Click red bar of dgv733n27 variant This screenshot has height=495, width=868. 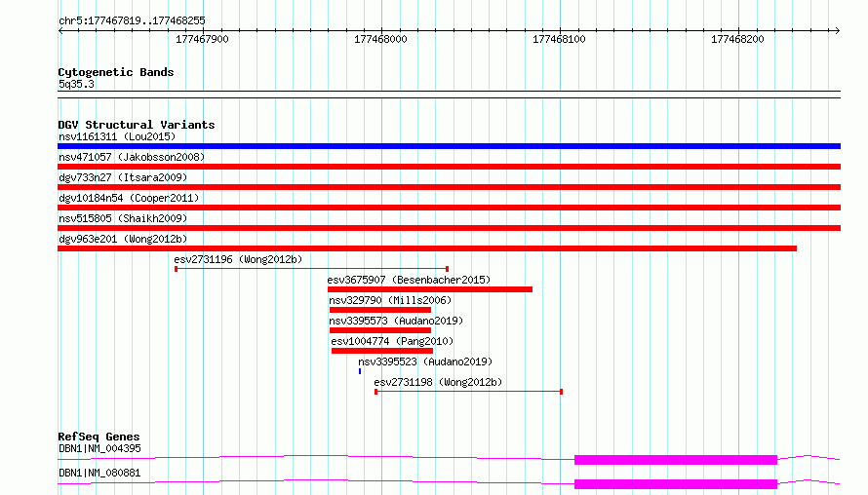point(449,187)
